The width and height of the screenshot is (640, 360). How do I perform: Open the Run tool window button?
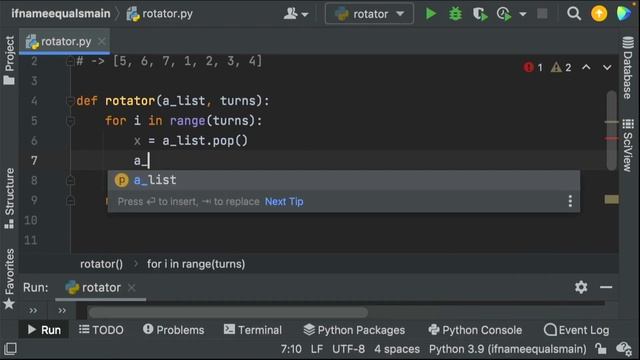(x=44, y=330)
